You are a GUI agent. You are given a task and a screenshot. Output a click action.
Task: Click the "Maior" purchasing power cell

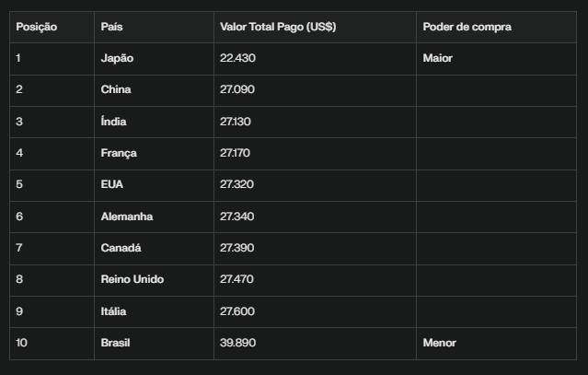438,58
